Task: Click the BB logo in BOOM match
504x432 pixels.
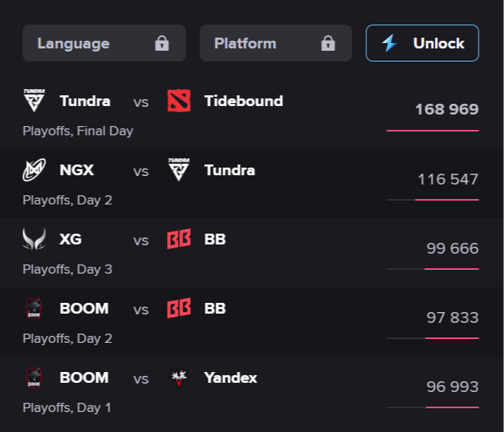Action: point(179,308)
